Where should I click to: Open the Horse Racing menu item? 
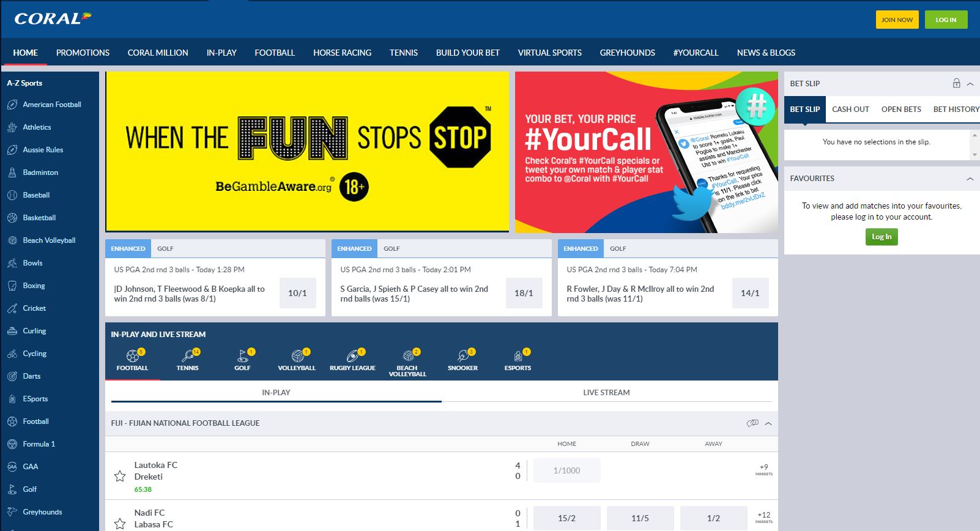(342, 53)
